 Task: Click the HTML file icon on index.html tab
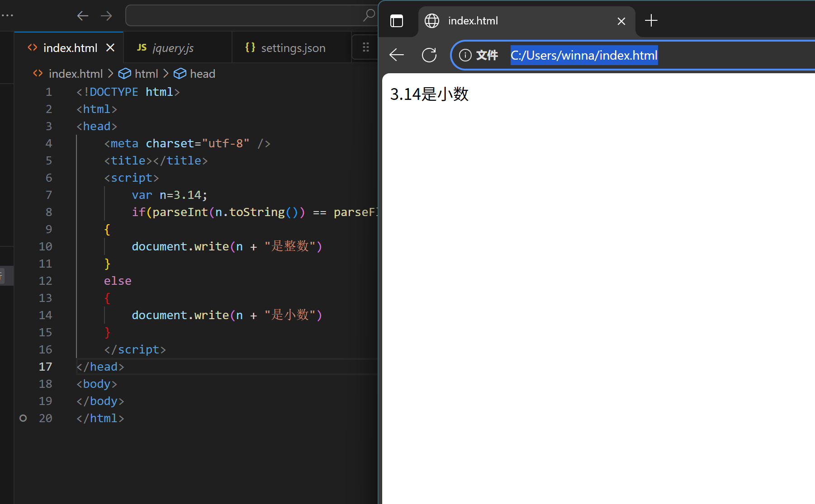point(33,47)
